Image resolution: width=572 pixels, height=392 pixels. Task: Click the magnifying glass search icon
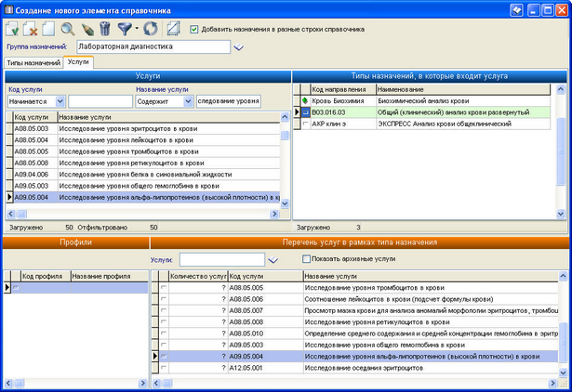point(68,29)
